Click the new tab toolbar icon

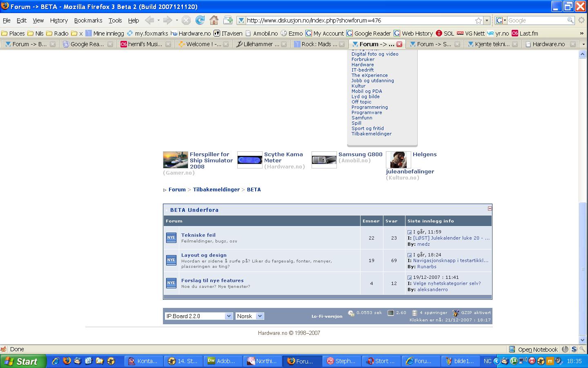227,20
